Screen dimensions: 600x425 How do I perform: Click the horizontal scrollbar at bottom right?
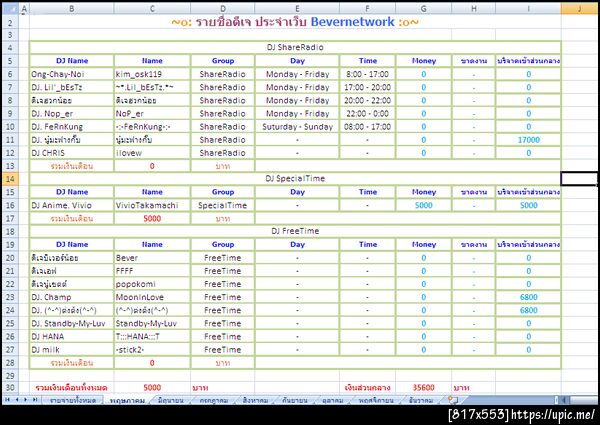pos(576,400)
